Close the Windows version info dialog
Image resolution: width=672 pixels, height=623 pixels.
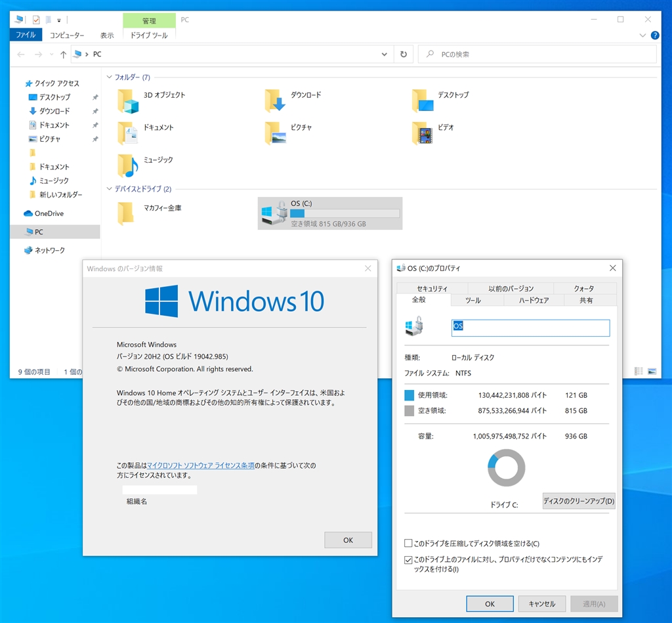tap(367, 269)
